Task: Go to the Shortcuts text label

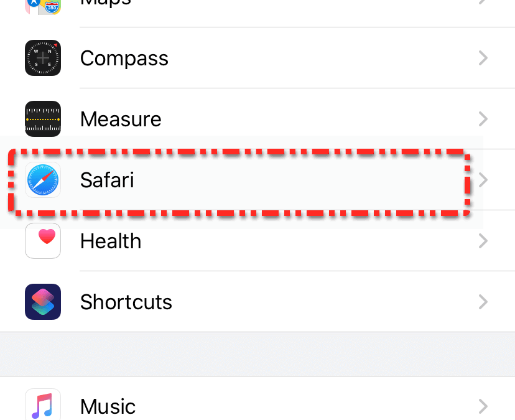Action: tap(126, 302)
